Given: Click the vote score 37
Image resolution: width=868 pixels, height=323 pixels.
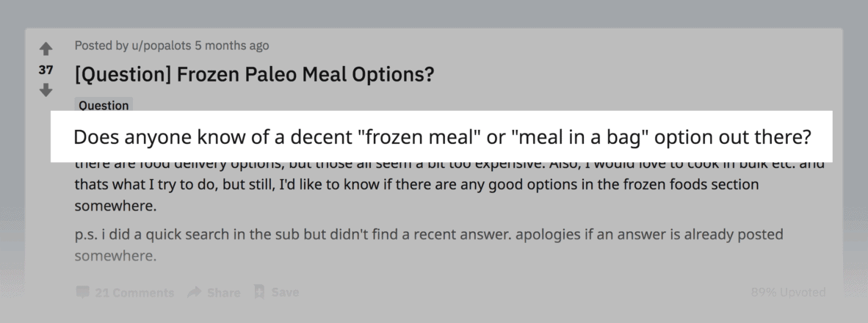Looking at the screenshot, I should (x=46, y=70).
